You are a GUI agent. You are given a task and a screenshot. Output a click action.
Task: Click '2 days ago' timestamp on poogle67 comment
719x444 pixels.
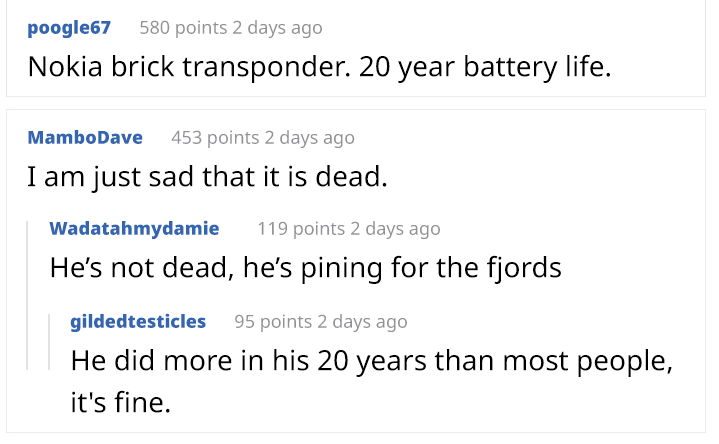(277, 28)
